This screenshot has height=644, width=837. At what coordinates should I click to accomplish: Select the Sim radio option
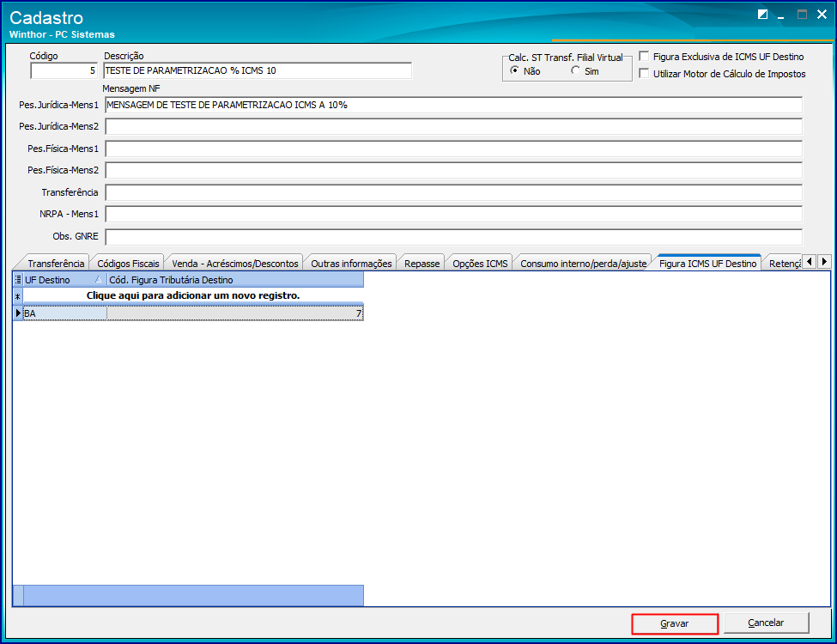point(575,70)
